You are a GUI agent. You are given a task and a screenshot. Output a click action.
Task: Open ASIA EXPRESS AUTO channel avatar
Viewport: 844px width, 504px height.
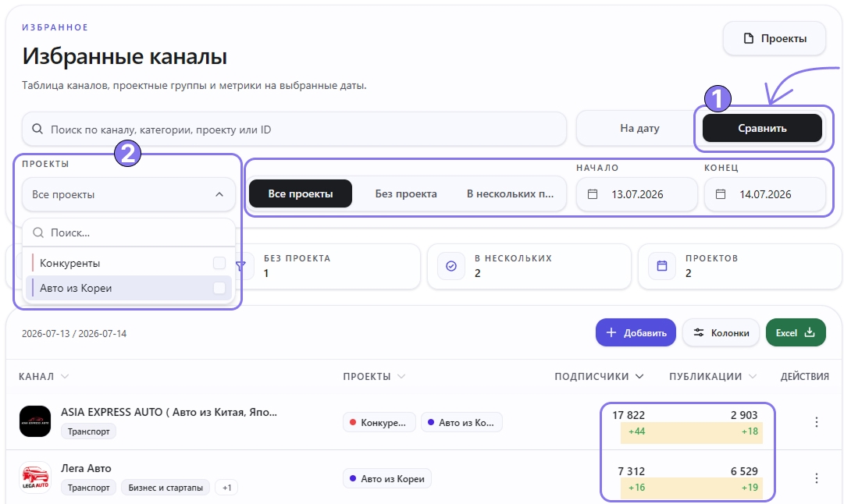pyautogui.click(x=35, y=421)
